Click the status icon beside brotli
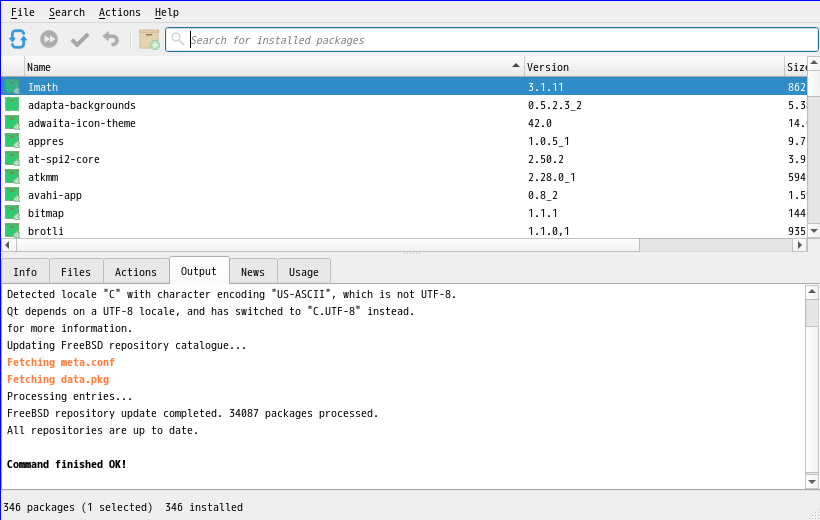 [x=13, y=230]
